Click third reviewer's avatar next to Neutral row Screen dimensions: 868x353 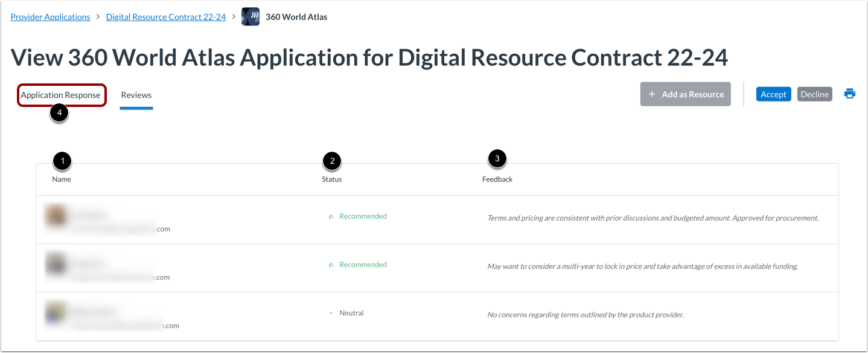pos(56,313)
